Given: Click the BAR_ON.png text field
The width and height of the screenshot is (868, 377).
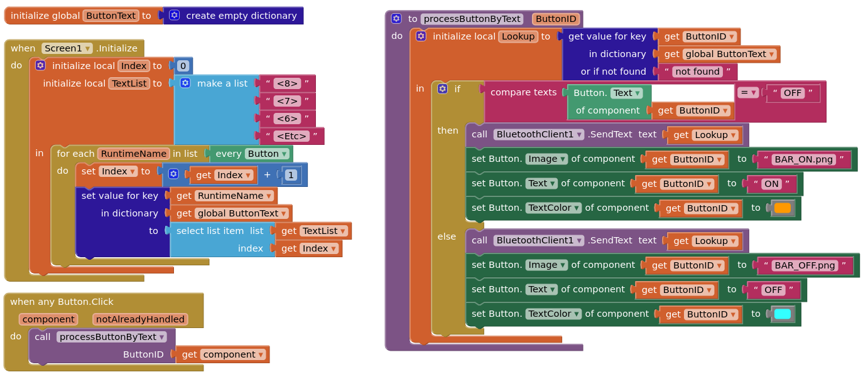Looking at the screenshot, I should [x=804, y=159].
